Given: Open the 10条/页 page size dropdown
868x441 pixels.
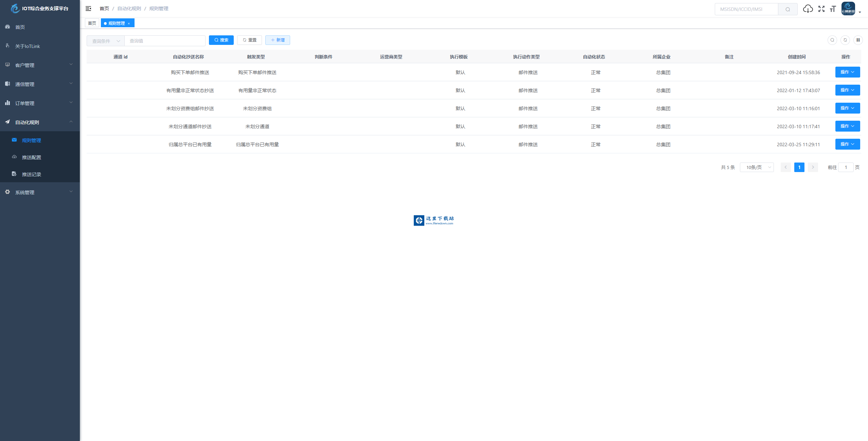Looking at the screenshot, I should (757, 167).
